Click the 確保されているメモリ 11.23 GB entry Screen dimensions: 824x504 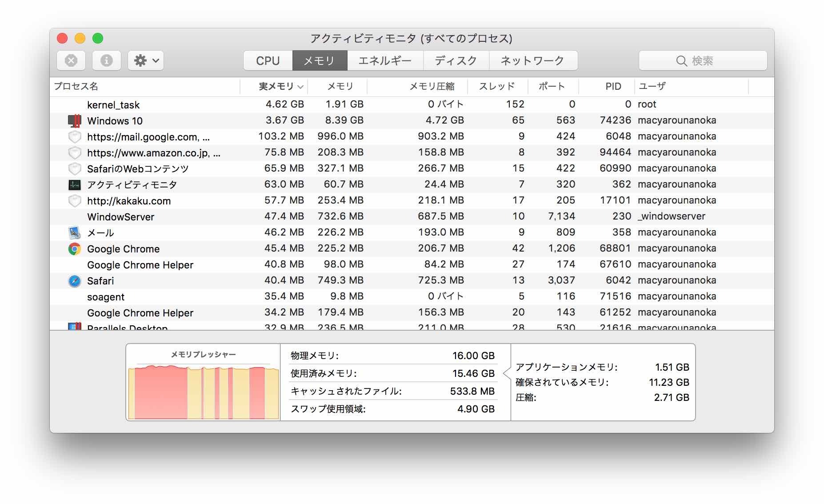tap(602, 382)
